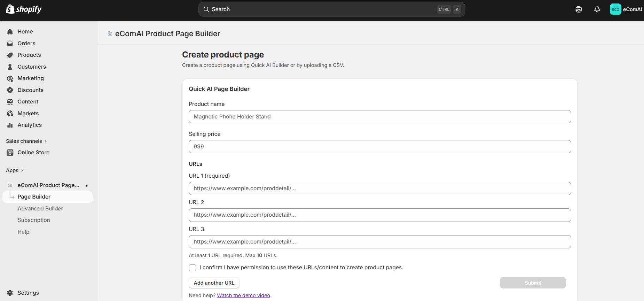Click the Markets globe icon
Image resolution: width=644 pixels, height=301 pixels.
(10, 114)
